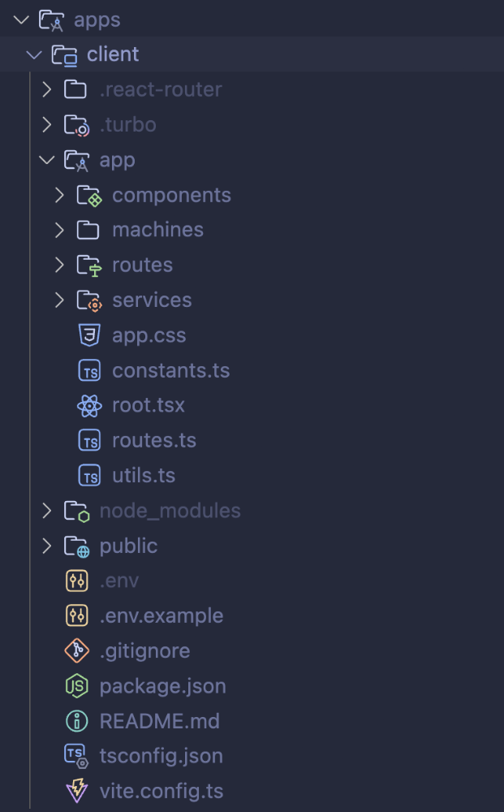The width and height of the screenshot is (504, 812).
Task: Open the dimmed .env file
Action: tap(118, 581)
